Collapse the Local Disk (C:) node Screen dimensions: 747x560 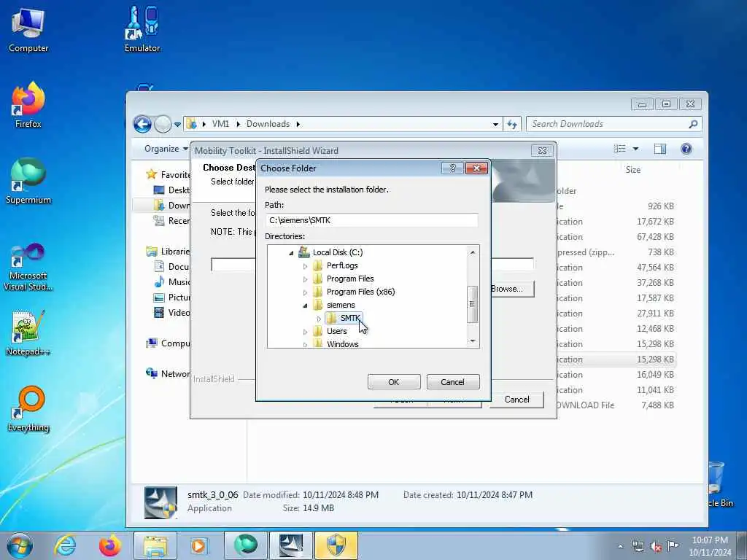[x=291, y=253]
